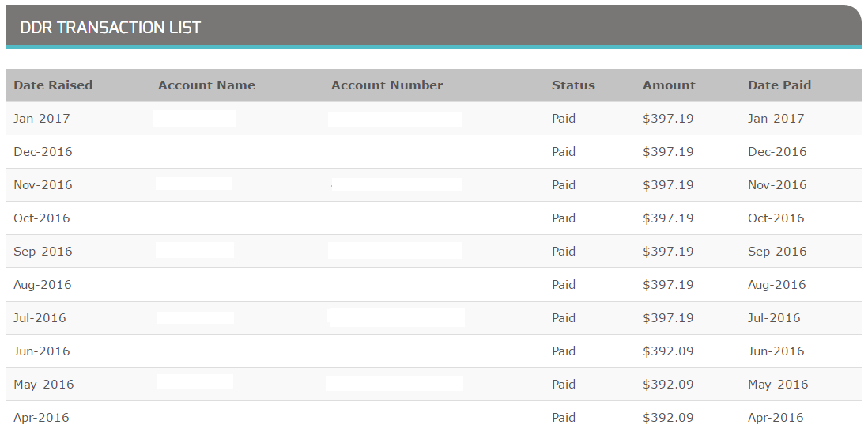Click the Account Name column header
The height and width of the screenshot is (440, 868).
coord(206,85)
